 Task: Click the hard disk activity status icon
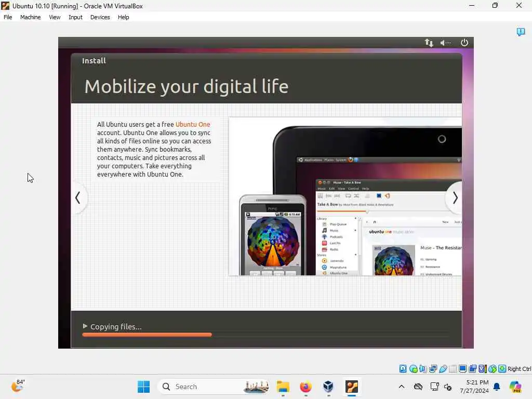tap(403, 369)
